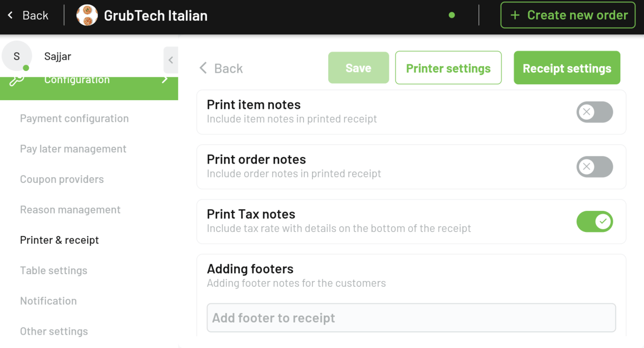Disable the Print Tax notes toggle
This screenshot has height=348, width=644.
tap(594, 222)
